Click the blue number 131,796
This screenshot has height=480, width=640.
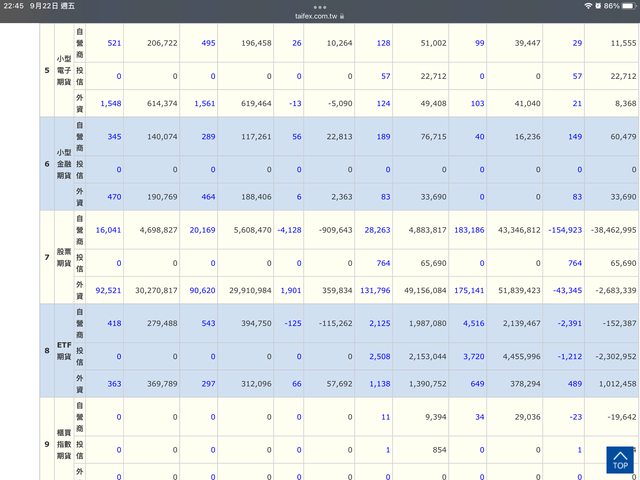[x=374, y=291]
